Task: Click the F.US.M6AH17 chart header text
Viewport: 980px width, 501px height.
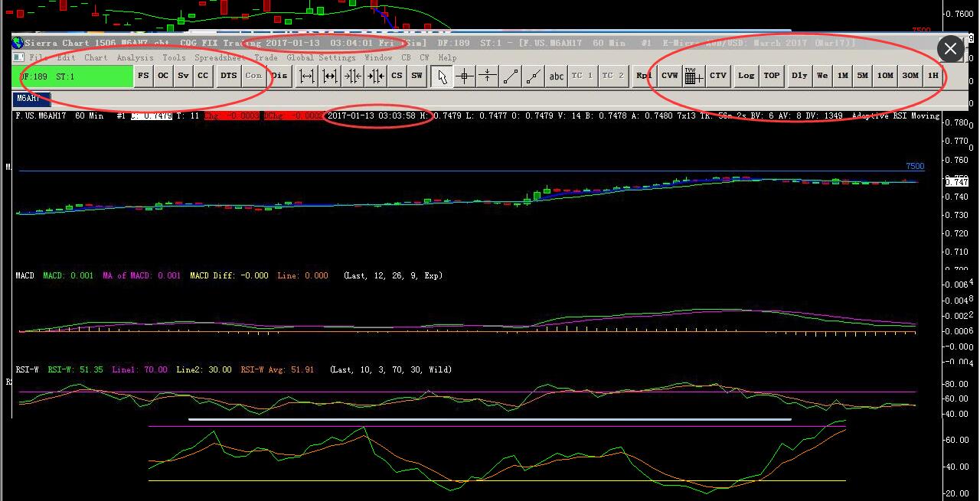Action: click(41, 115)
